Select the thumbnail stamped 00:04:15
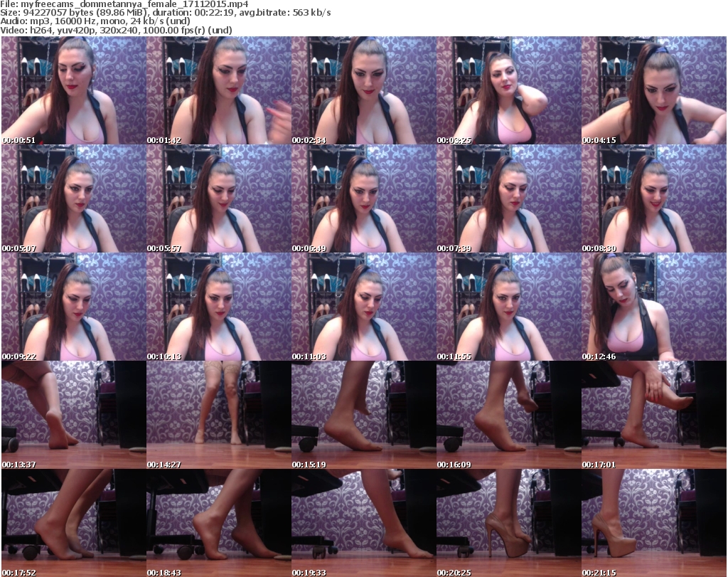 point(654,90)
